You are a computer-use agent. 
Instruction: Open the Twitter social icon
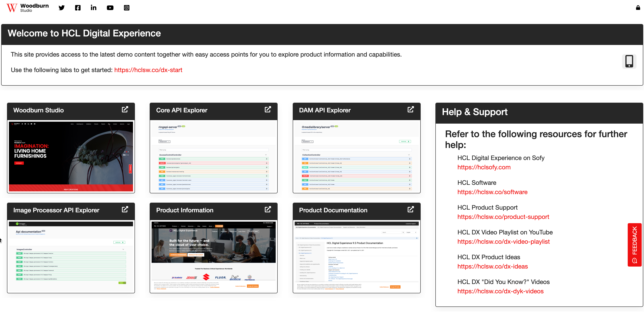click(x=61, y=8)
